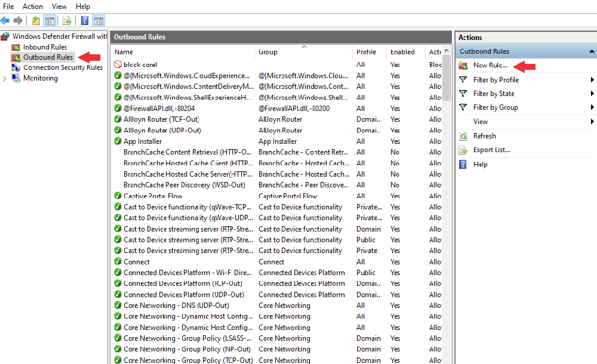Click green check icon of Connect rule
Screen dimensions: 597x364
click(118, 261)
